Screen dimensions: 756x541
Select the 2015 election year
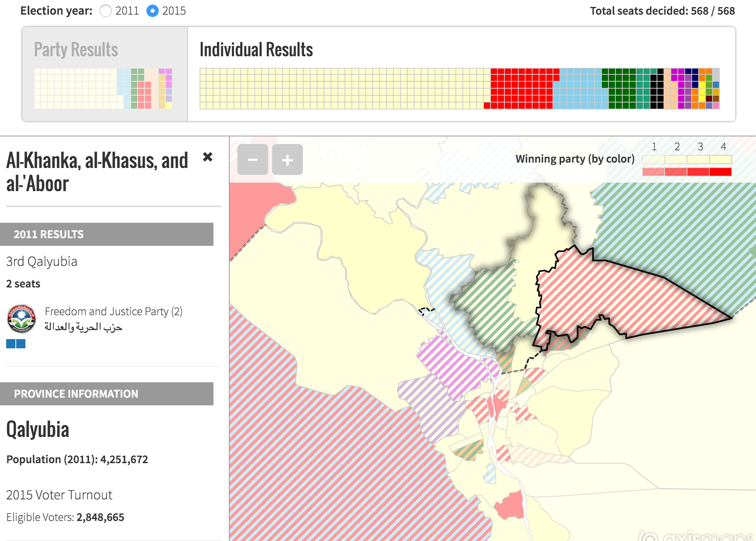pos(153,11)
